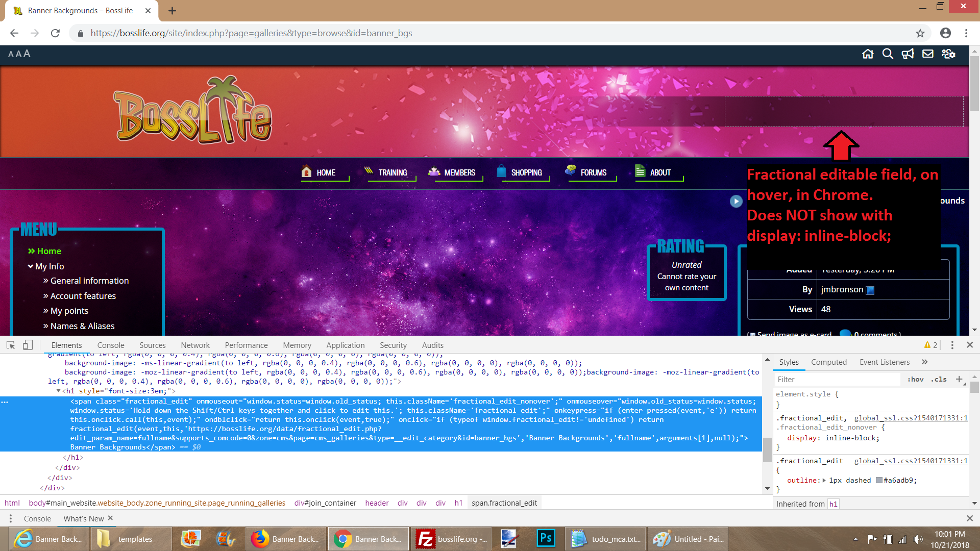
Task: Click the megaphone announcements icon
Action: [908, 54]
